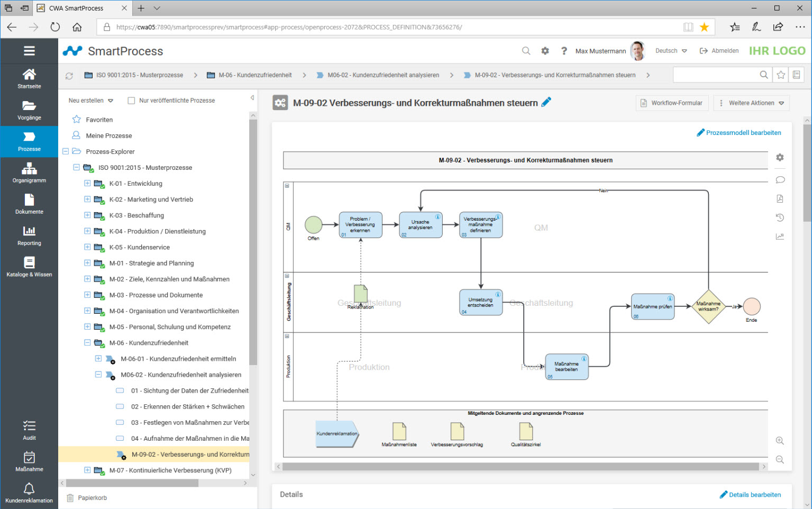This screenshot has width=812, height=509.
Task: Expand the K-01 Entwicklung process folder
Action: pos(87,183)
